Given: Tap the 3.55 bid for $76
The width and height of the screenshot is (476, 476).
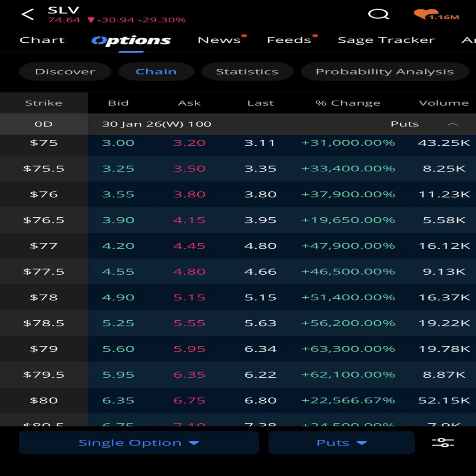Looking at the screenshot, I should pos(118,194).
